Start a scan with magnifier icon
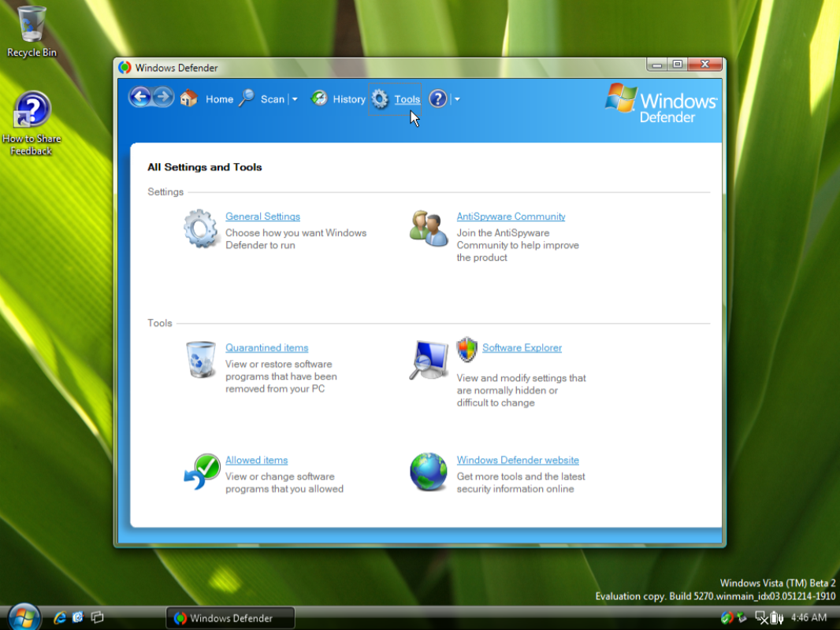This screenshot has height=630, width=840. (247, 98)
